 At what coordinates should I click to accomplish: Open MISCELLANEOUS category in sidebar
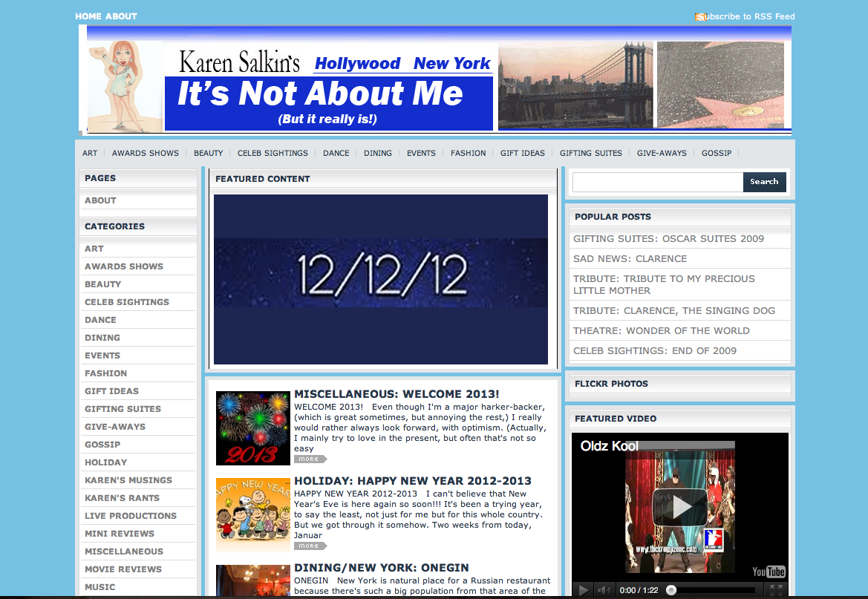click(x=124, y=551)
